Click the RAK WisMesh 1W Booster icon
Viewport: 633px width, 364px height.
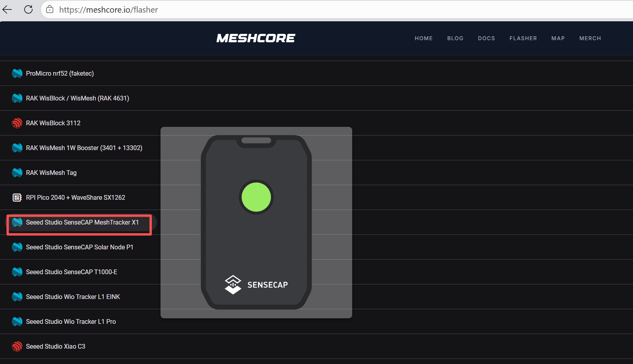[x=17, y=148]
